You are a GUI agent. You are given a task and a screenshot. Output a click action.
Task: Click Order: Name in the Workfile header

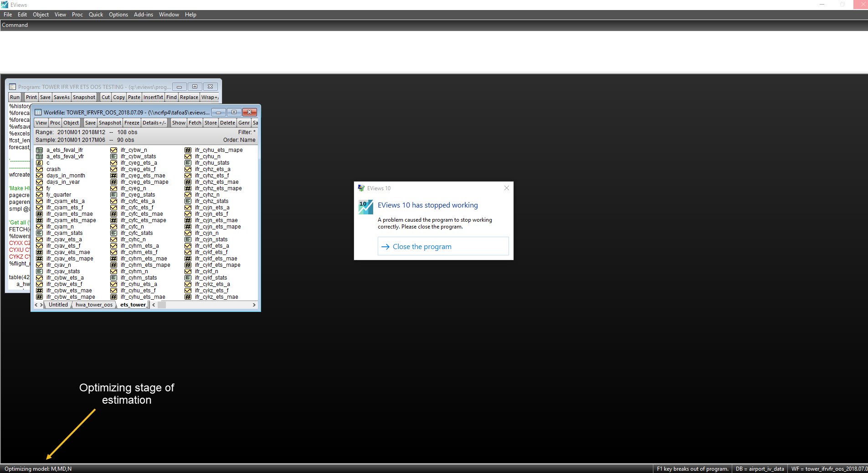point(239,140)
